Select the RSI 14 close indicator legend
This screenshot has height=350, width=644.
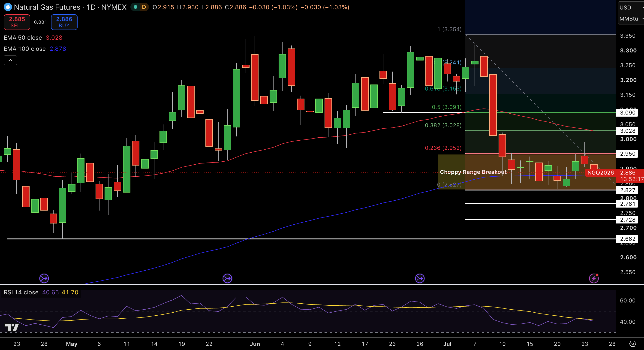pos(41,292)
